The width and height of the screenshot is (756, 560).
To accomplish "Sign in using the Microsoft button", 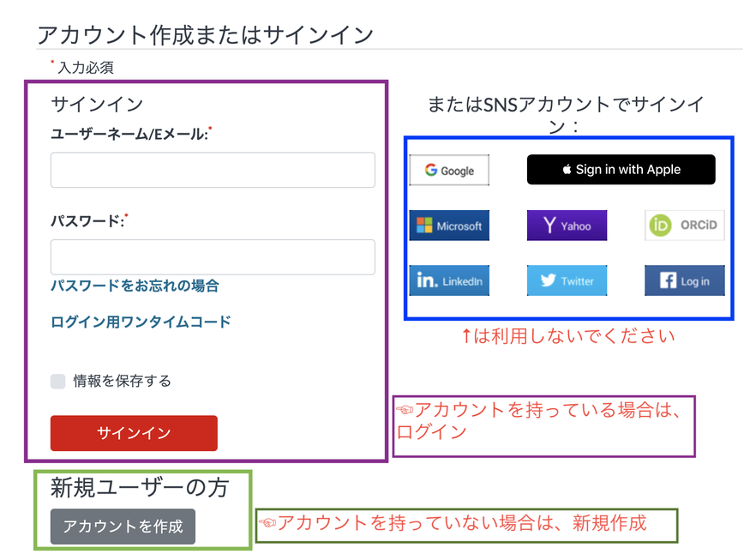I will point(449,225).
